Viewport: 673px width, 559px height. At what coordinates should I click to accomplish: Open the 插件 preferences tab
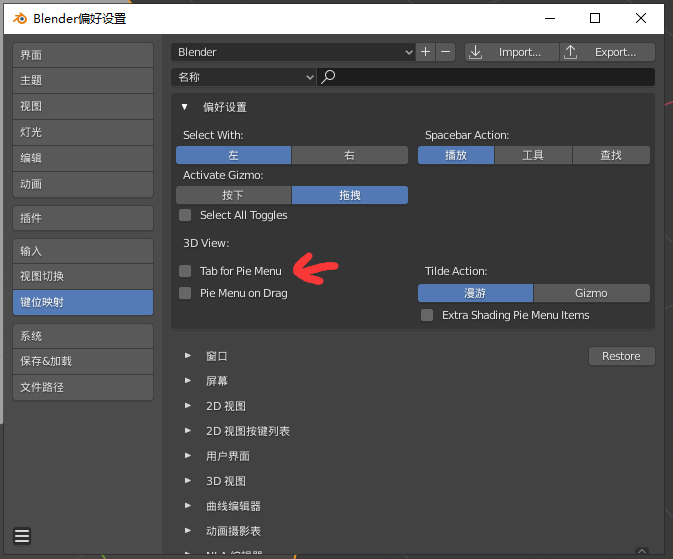click(83, 218)
